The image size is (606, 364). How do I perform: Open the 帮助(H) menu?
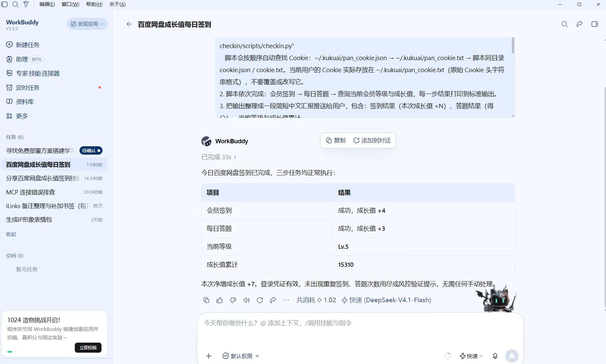(94, 4)
